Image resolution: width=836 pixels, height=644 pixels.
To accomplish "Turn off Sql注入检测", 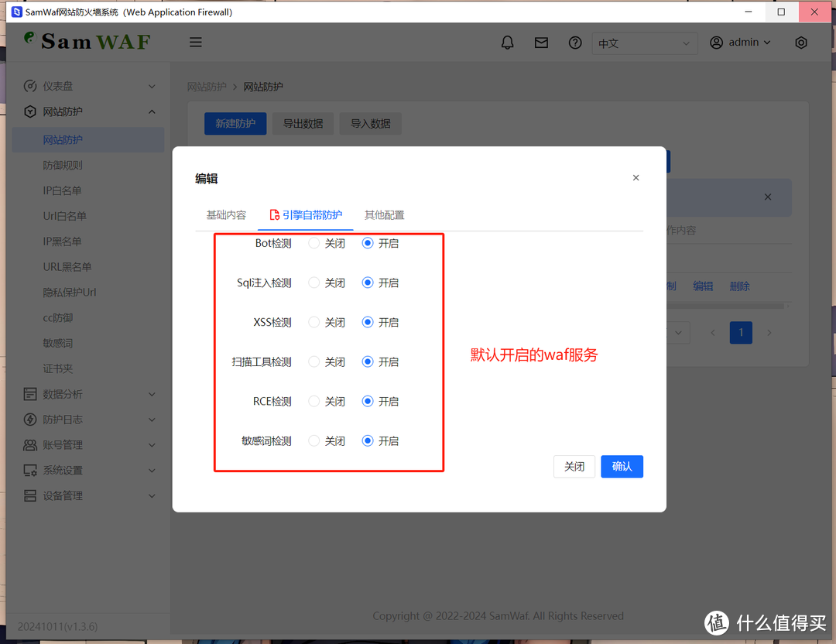I will pyautogui.click(x=314, y=283).
